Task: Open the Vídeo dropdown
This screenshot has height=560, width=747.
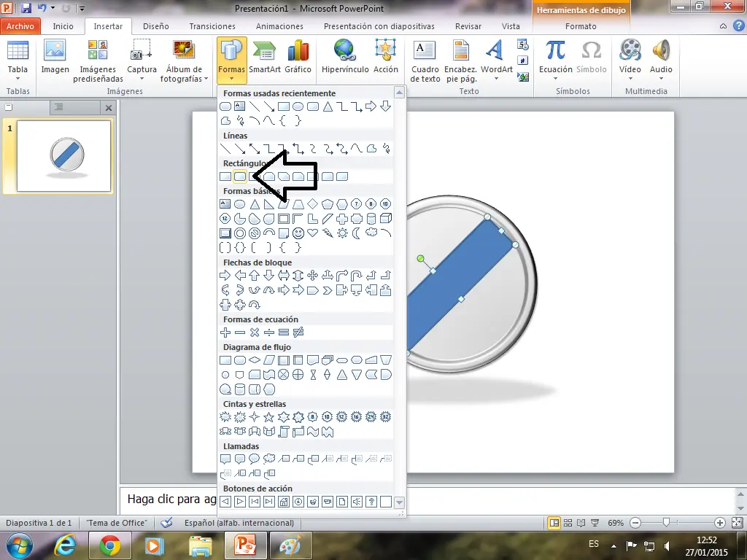Action: tap(630, 61)
